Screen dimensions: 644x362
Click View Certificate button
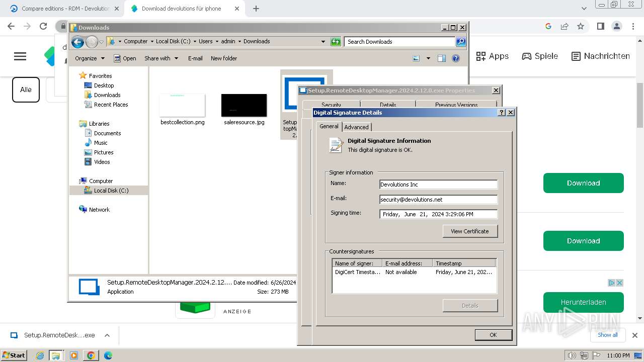click(470, 231)
